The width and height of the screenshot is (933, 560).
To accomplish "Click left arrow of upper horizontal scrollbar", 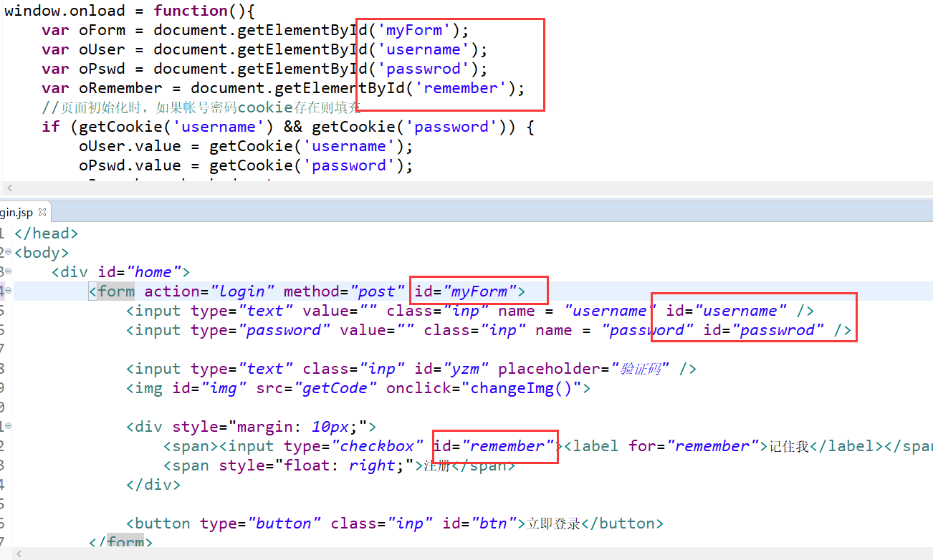I will [9, 188].
